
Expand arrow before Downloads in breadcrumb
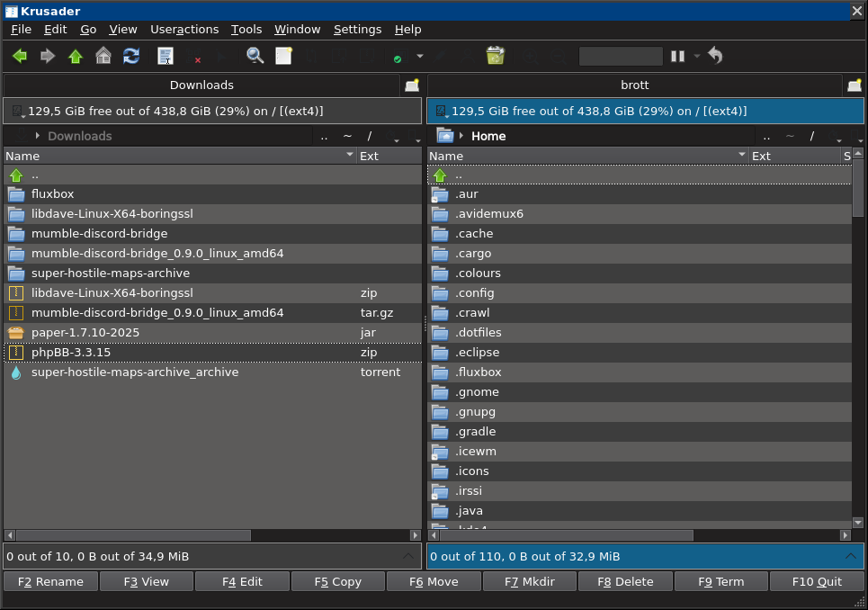point(37,136)
